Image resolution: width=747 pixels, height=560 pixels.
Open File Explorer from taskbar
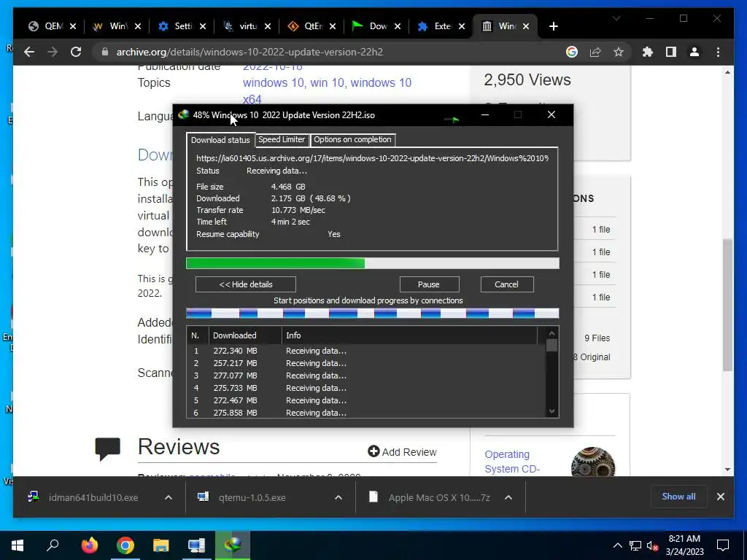(161, 545)
